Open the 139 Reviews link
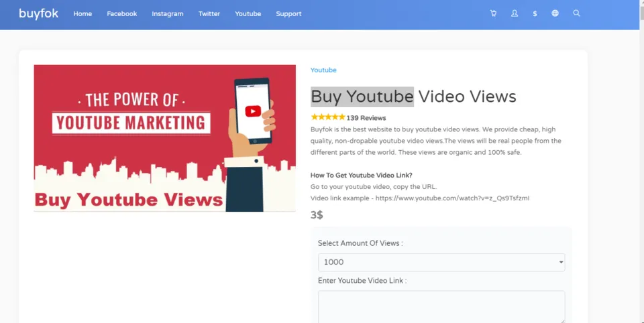 (x=366, y=118)
